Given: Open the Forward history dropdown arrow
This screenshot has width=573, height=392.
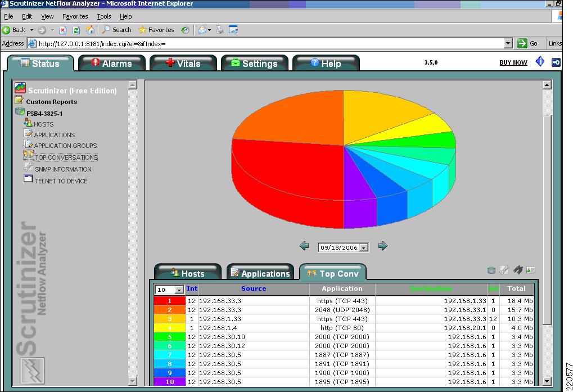Looking at the screenshot, I should tap(52, 30).
